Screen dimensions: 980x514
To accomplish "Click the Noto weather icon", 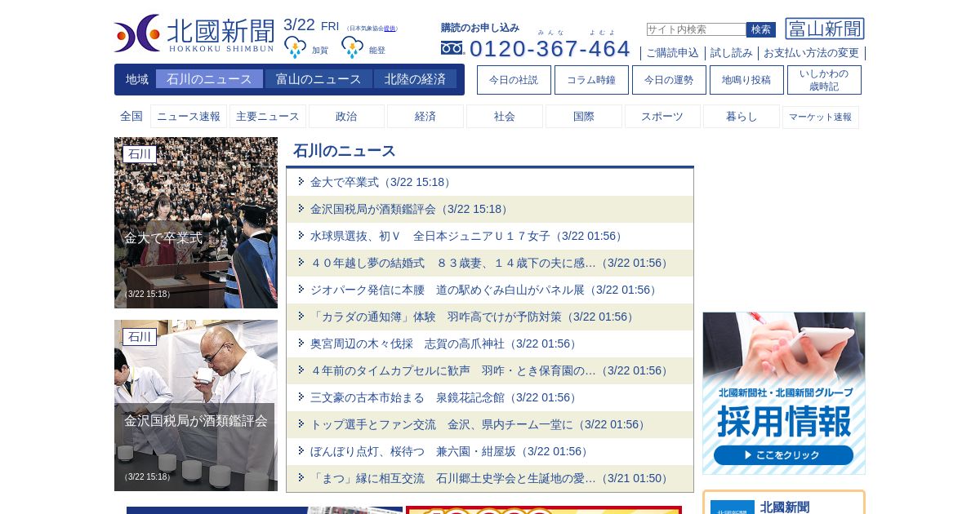I will pos(352,48).
